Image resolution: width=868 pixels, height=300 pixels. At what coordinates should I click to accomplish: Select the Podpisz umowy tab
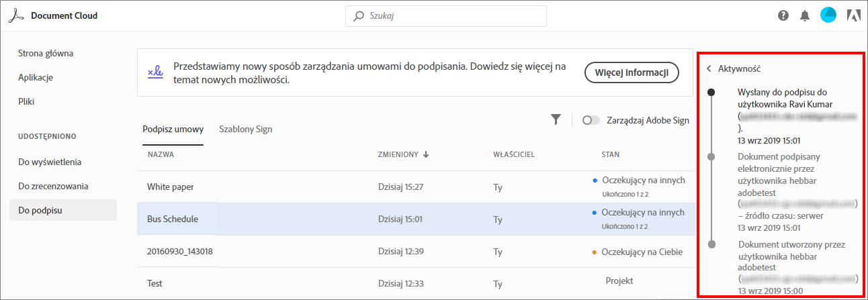(x=173, y=129)
